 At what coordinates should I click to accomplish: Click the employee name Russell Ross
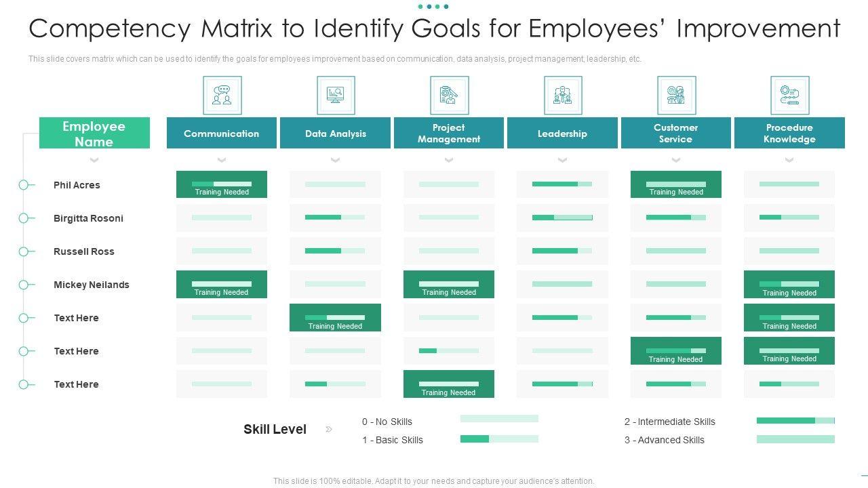[x=84, y=251]
